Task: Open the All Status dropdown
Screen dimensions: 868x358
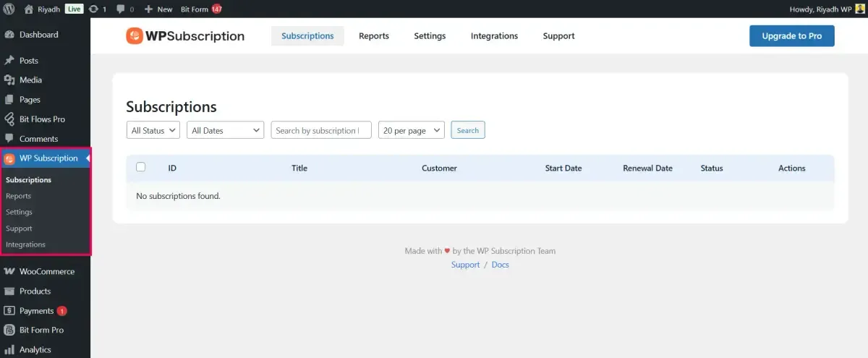Action: 153,130
